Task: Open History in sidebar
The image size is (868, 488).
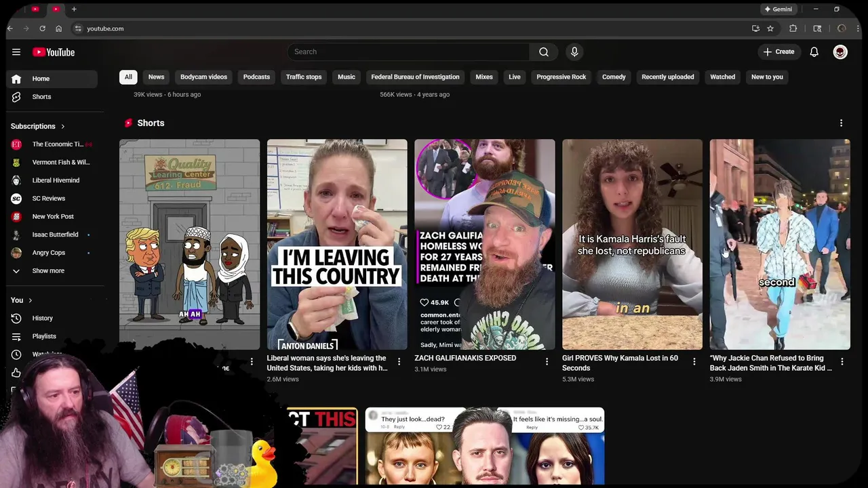Action: (52, 319)
